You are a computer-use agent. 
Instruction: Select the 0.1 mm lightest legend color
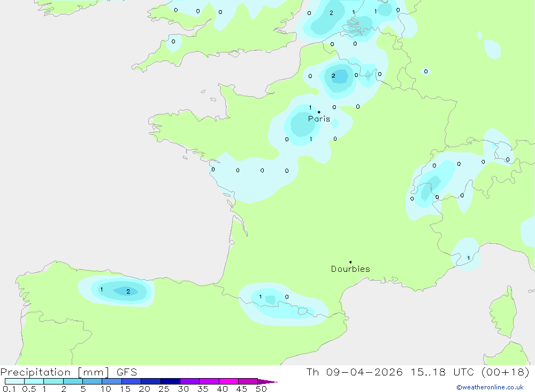pyautogui.click(x=14, y=381)
